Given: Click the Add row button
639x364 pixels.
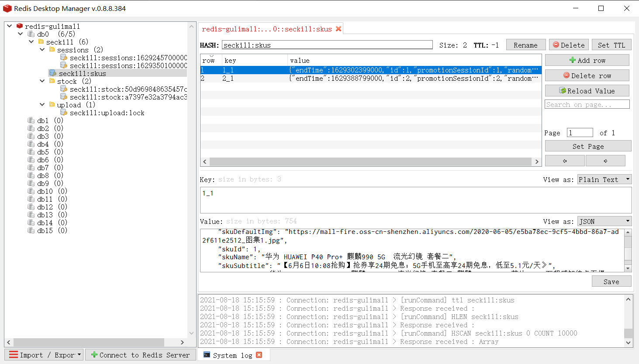Looking at the screenshot, I should tap(587, 60).
